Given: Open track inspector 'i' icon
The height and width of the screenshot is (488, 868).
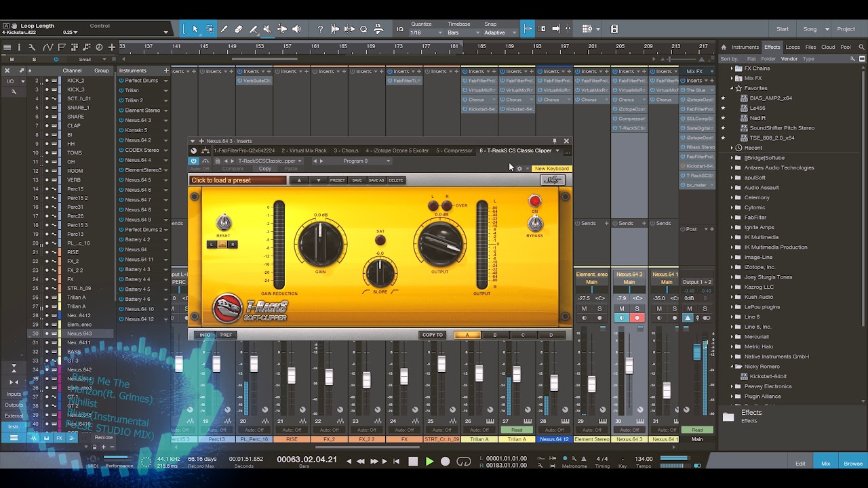Looking at the screenshot, I should point(19,47).
